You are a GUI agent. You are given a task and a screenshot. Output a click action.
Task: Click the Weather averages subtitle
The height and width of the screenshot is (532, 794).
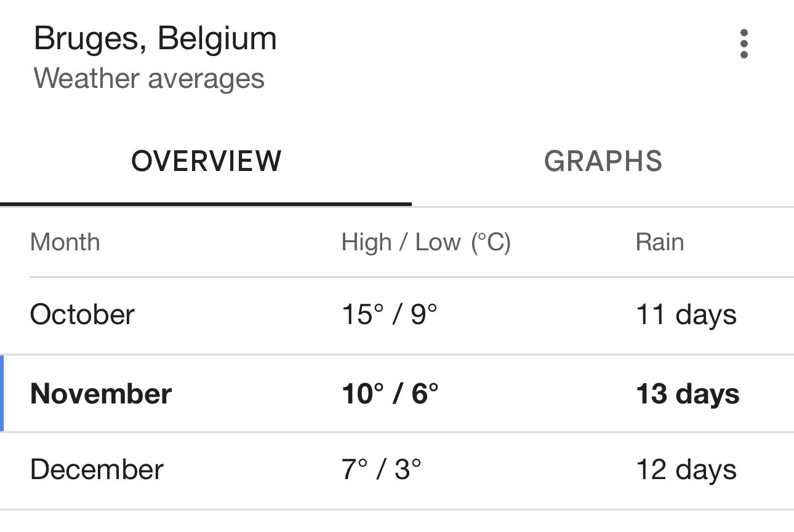click(149, 79)
